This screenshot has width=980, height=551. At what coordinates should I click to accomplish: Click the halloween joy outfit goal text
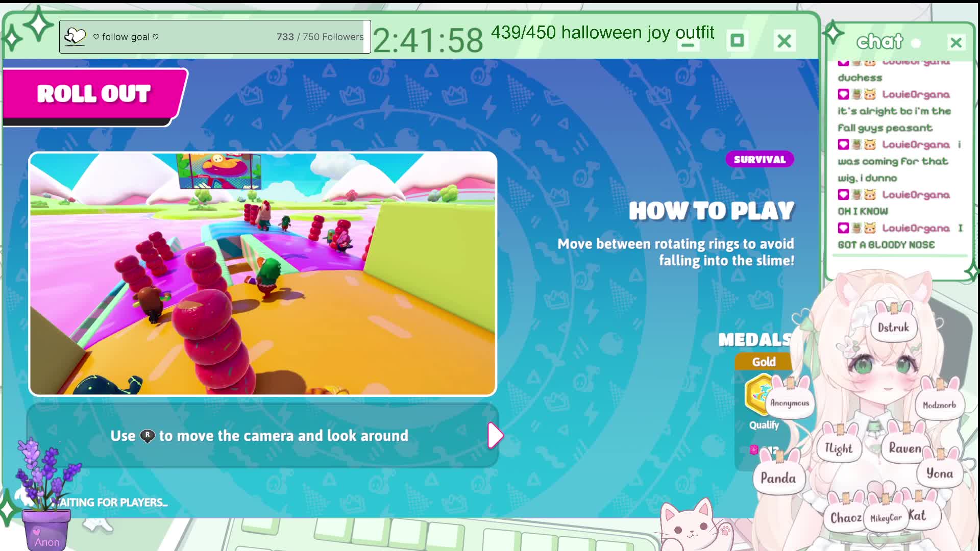coord(602,33)
